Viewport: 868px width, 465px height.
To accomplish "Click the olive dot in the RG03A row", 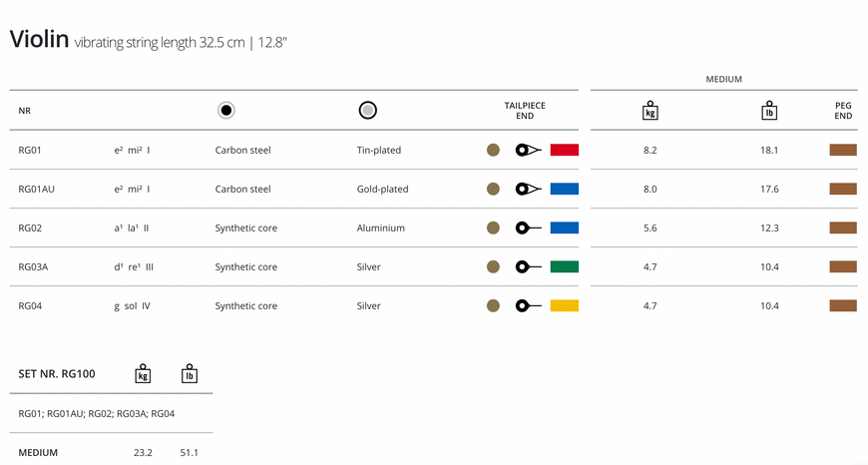I will click(x=493, y=266).
